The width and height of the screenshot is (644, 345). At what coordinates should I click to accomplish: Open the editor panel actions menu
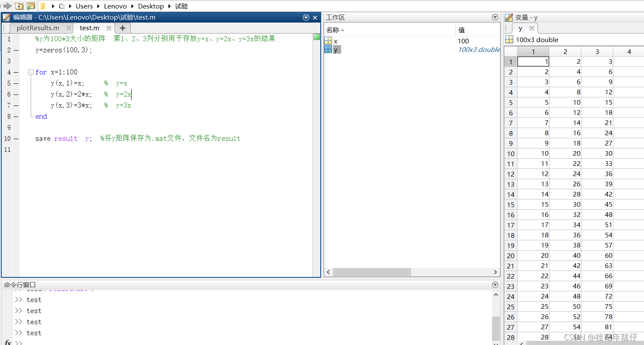click(x=306, y=17)
